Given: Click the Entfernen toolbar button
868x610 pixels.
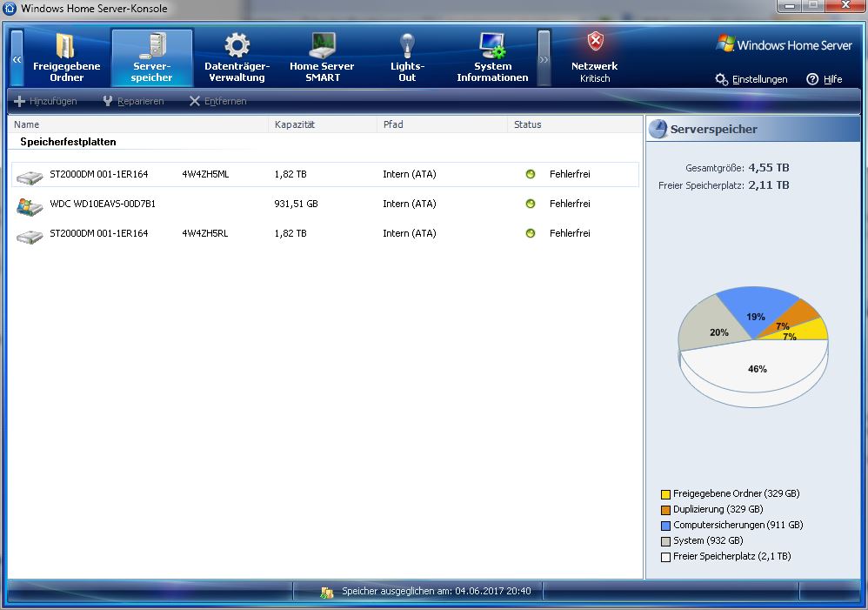Looking at the screenshot, I should (217, 101).
